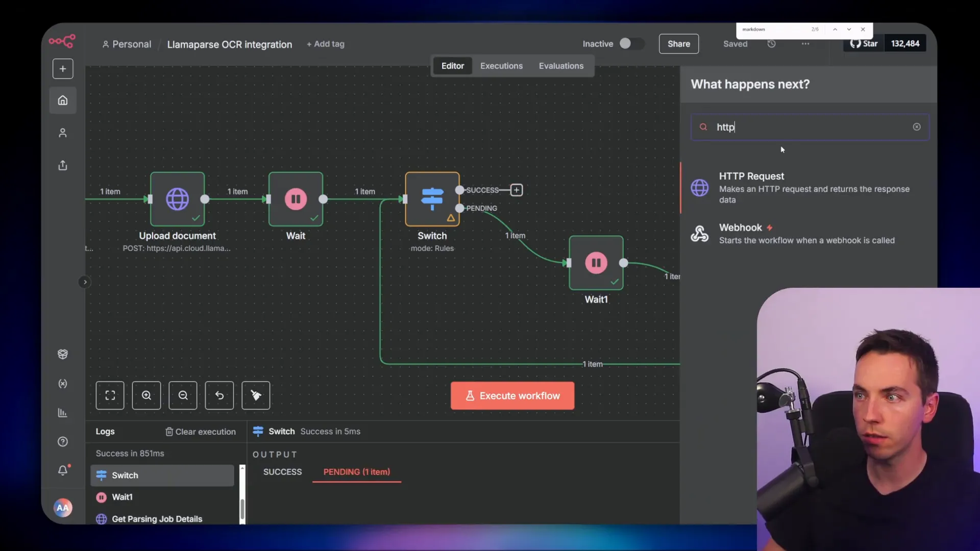Click + Add tag
The height and width of the screenshot is (551, 980).
326,44
